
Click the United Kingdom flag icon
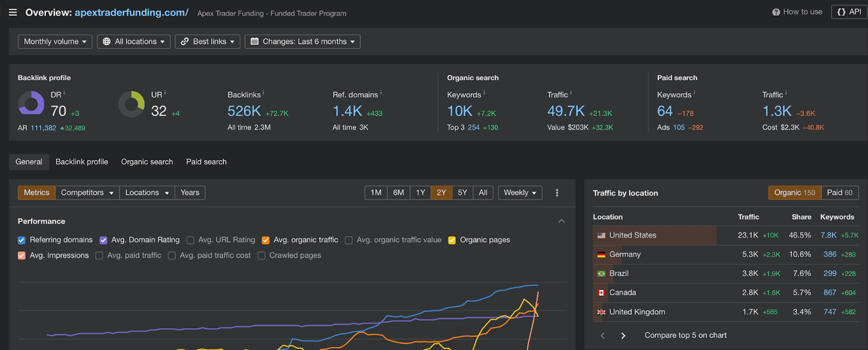pyautogui.click(x=601, y=312)
